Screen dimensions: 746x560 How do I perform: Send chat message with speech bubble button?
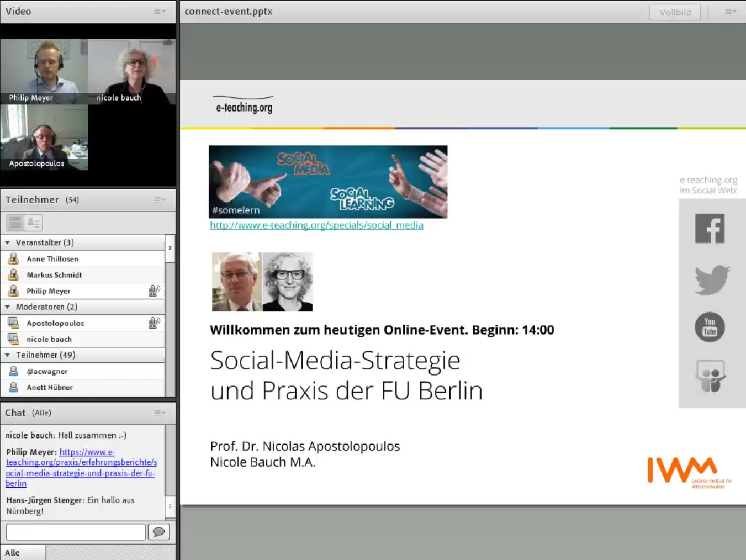coord(158,532)
